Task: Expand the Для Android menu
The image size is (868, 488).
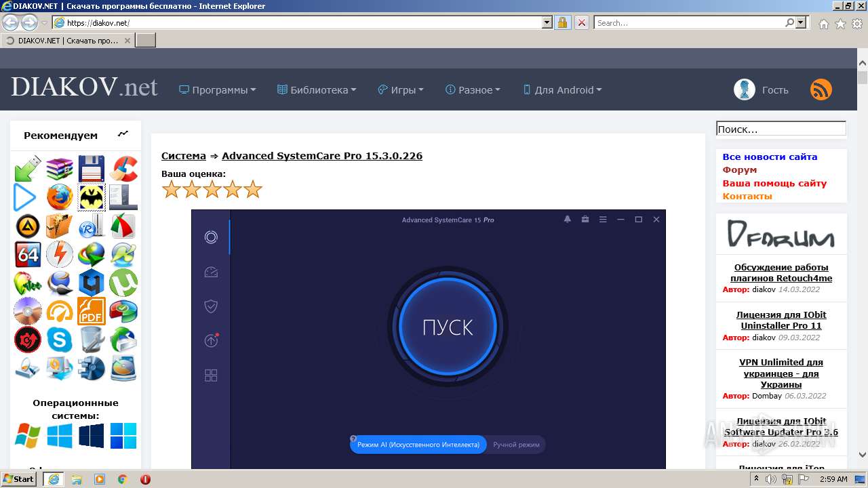Action: (x=562, y=89)
